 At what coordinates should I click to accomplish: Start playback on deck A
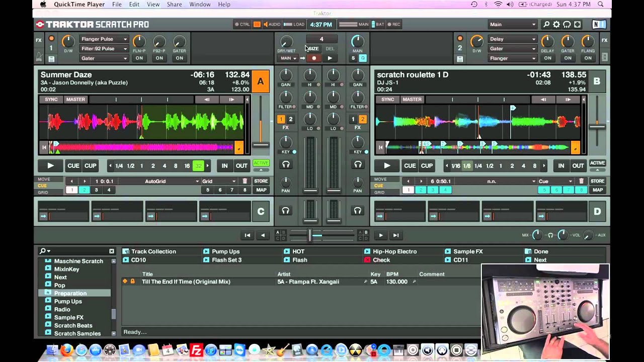coord(50,165)
